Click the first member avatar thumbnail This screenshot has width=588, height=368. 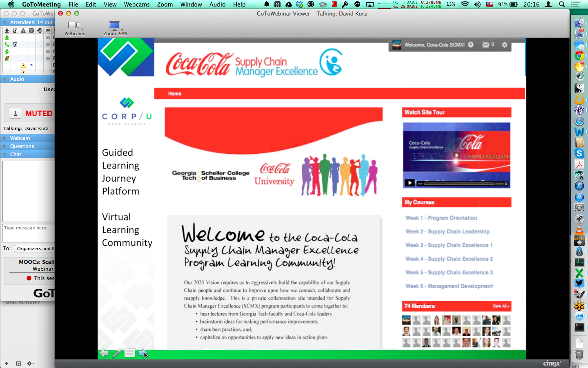pyautogui.click(x=406, y=320)
